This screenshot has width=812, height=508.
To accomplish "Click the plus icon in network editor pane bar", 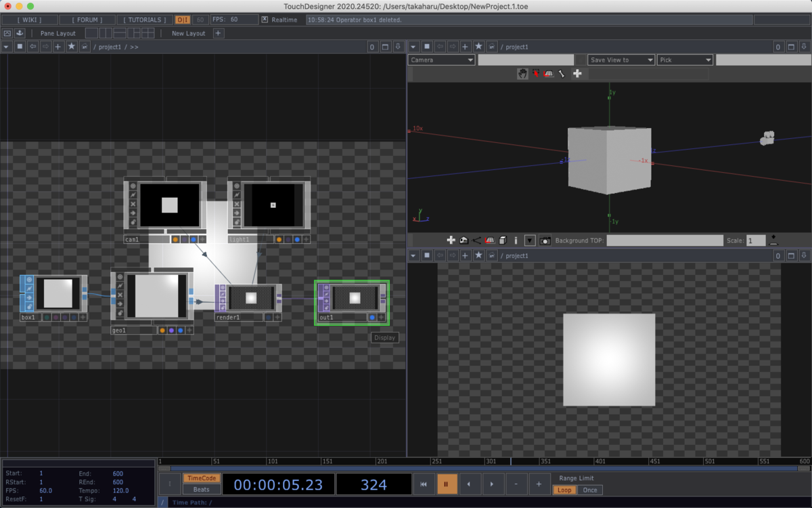I will pyautogui.click(x=59, y=47).
